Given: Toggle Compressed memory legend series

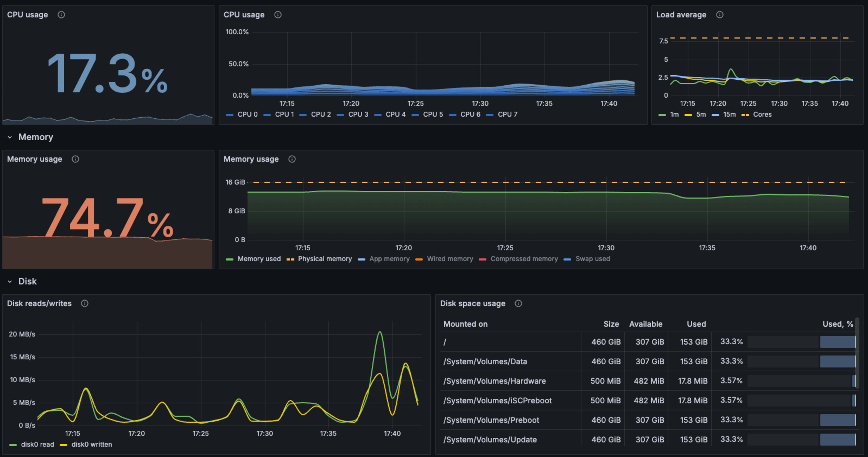Looking at the screenshot, I should pos(524,259).
